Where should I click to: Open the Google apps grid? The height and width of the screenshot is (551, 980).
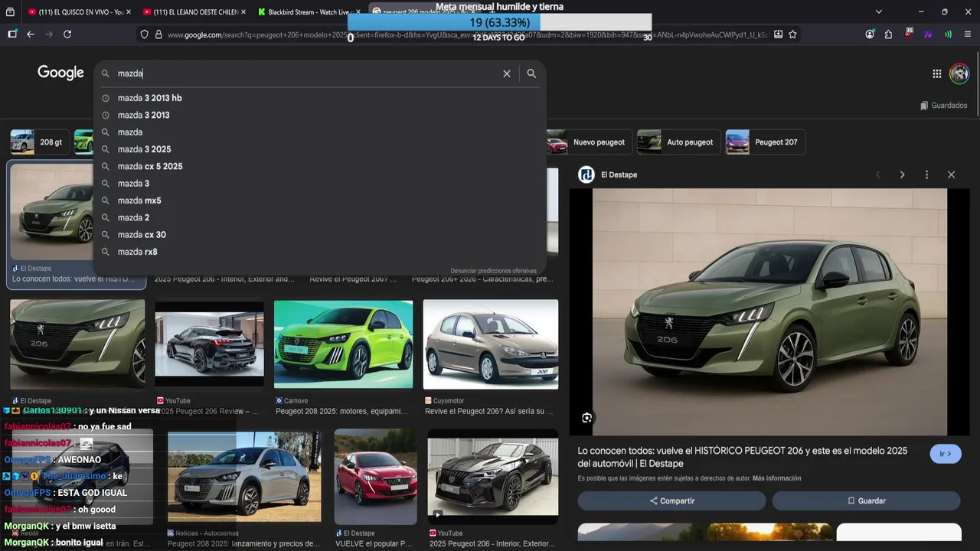[x=936, y=73]
